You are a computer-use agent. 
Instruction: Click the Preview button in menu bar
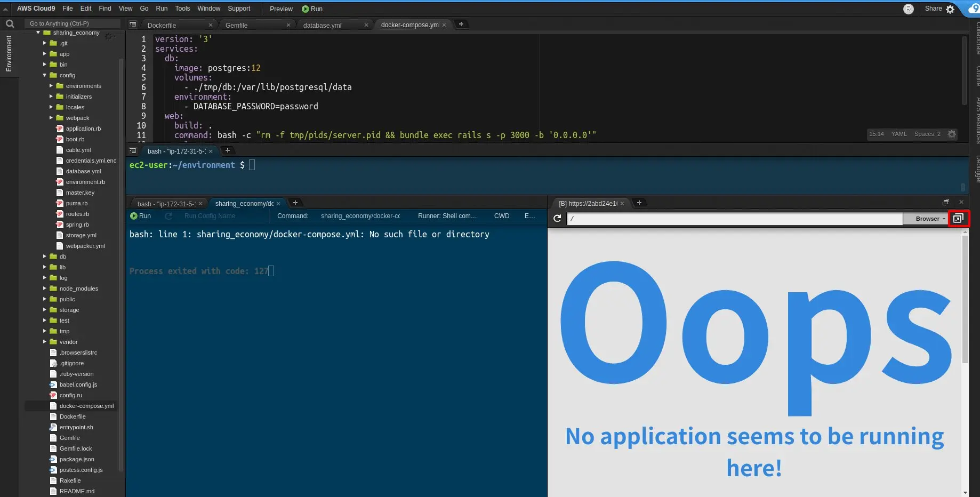281,9
